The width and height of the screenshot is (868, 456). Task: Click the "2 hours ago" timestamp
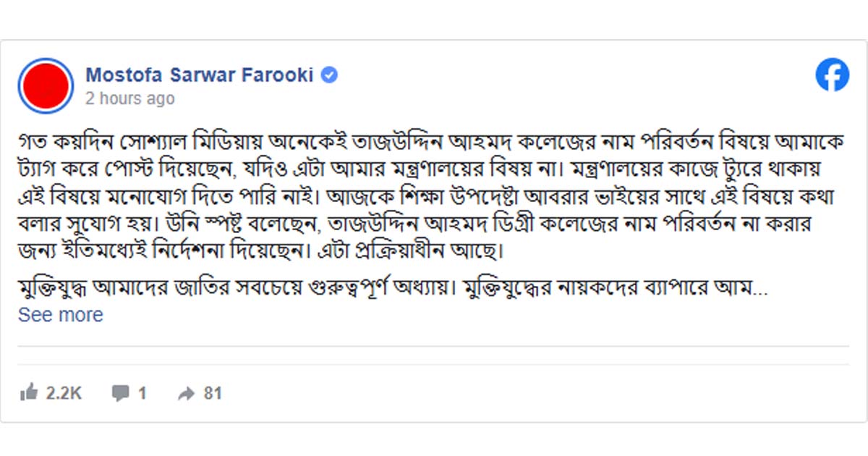(130, 98)
